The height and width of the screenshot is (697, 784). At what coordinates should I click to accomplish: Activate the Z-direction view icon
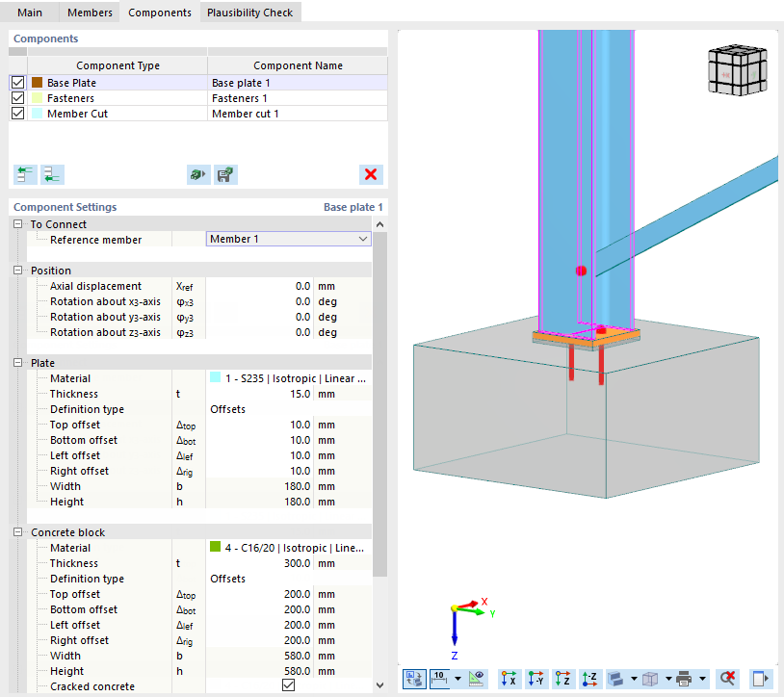(x=562, y=680)
